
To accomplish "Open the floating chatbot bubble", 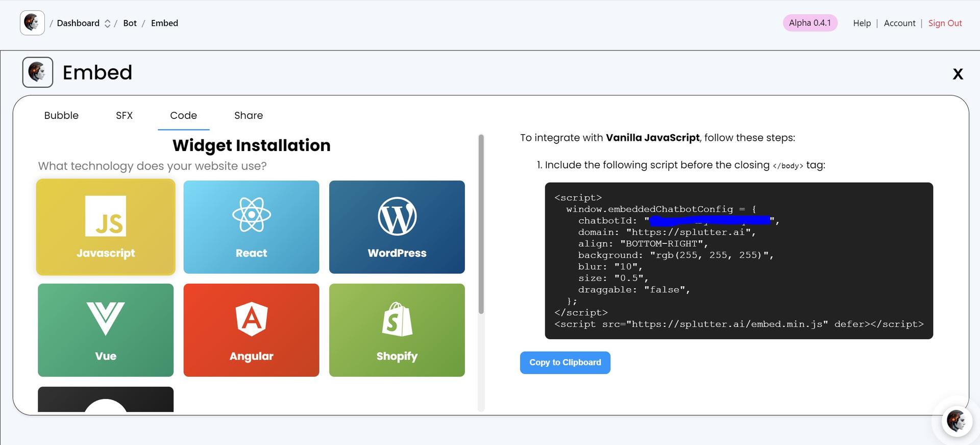I will tap(956, 422).
